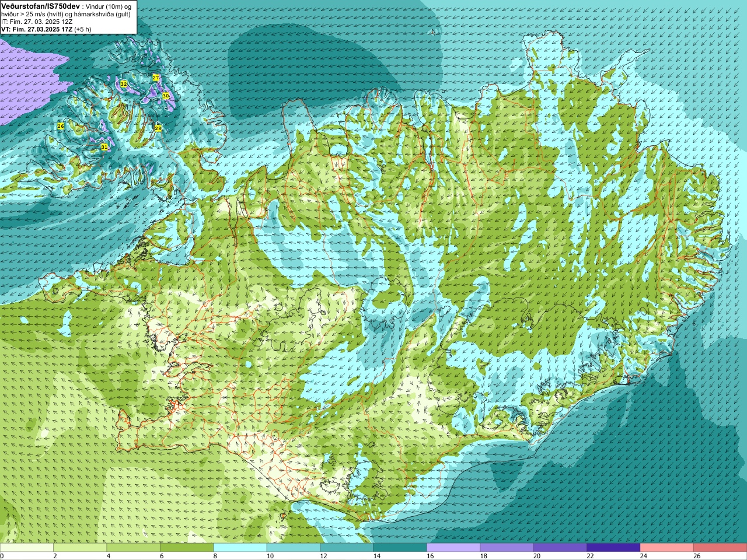Select the light pink 24–26 legend swatch
This screenshot has height=560, width=747.
(x=666, y=548)
